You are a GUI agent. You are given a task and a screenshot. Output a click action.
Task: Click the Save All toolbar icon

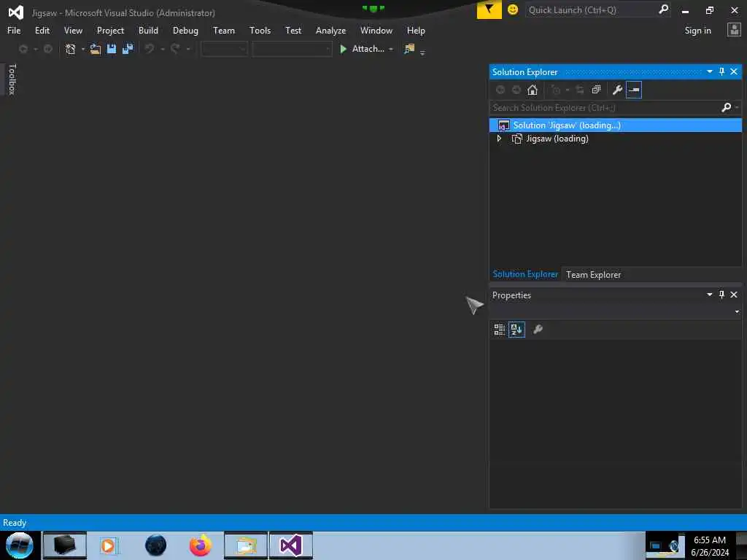pos(128,49)
